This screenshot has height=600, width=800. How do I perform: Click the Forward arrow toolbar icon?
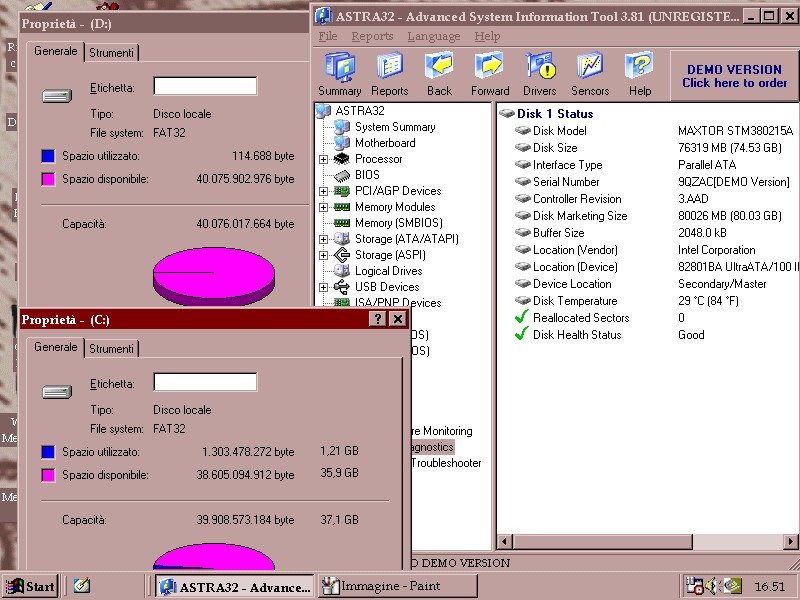pos(490,74)
